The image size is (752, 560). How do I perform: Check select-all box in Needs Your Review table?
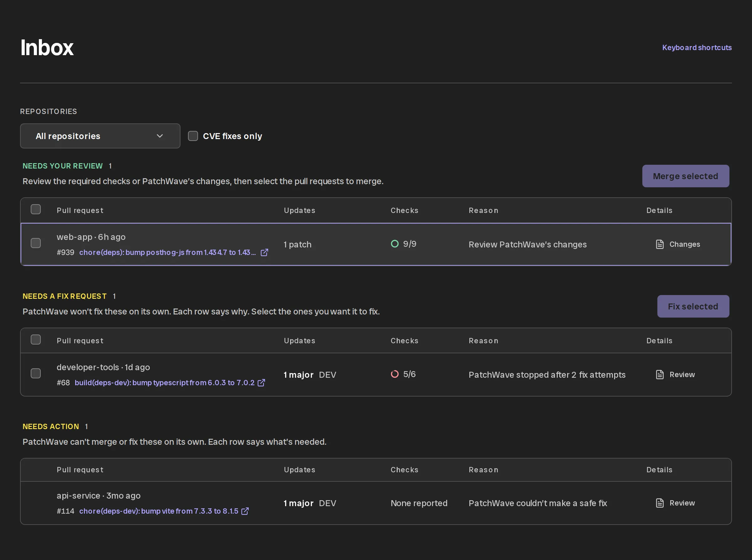click(36, 209)
